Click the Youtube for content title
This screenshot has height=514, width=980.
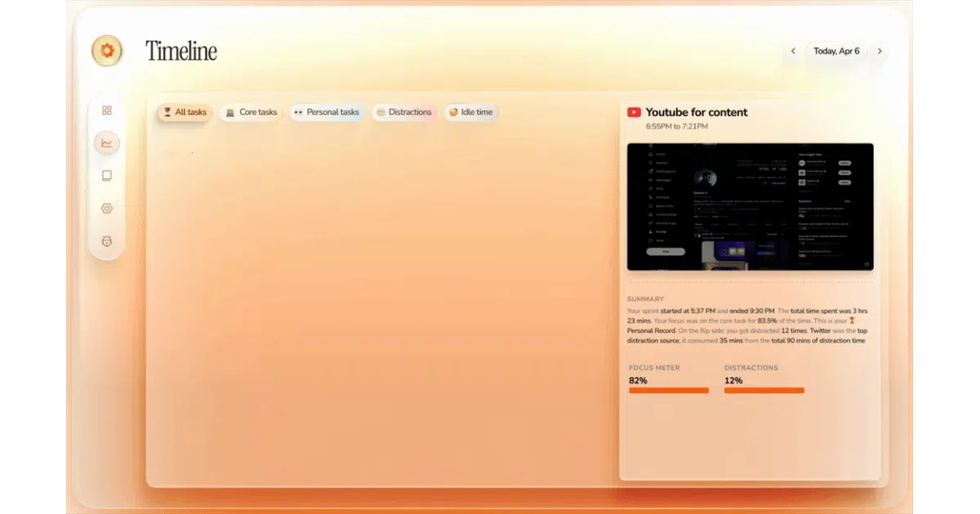(697, 113)
